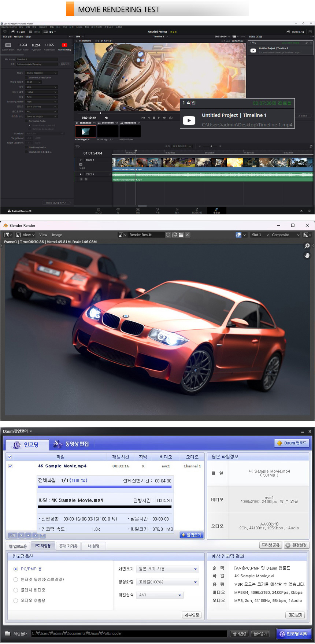Open the Image menu in Blender Render
315x644 pixels.
click(57, 235)
